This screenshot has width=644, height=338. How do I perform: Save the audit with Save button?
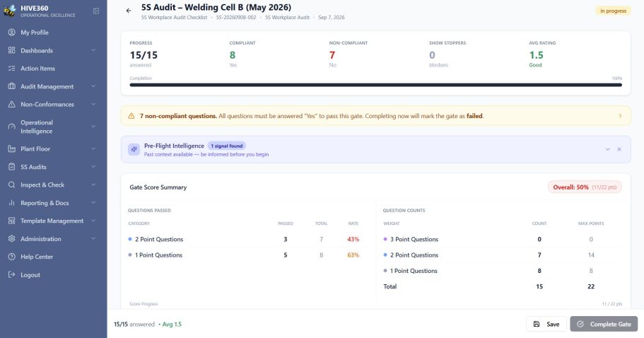tap(546, 324)
